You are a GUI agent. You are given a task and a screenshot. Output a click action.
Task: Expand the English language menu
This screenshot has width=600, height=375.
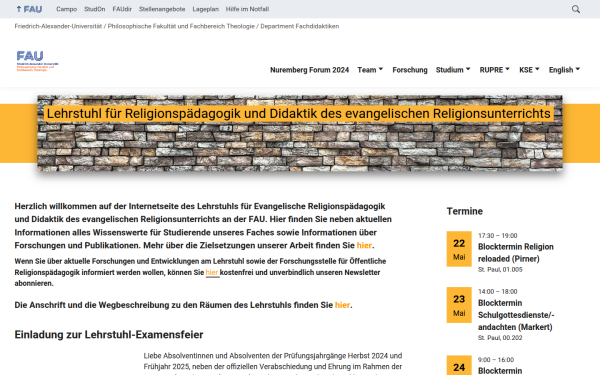(x=564, y=70)
